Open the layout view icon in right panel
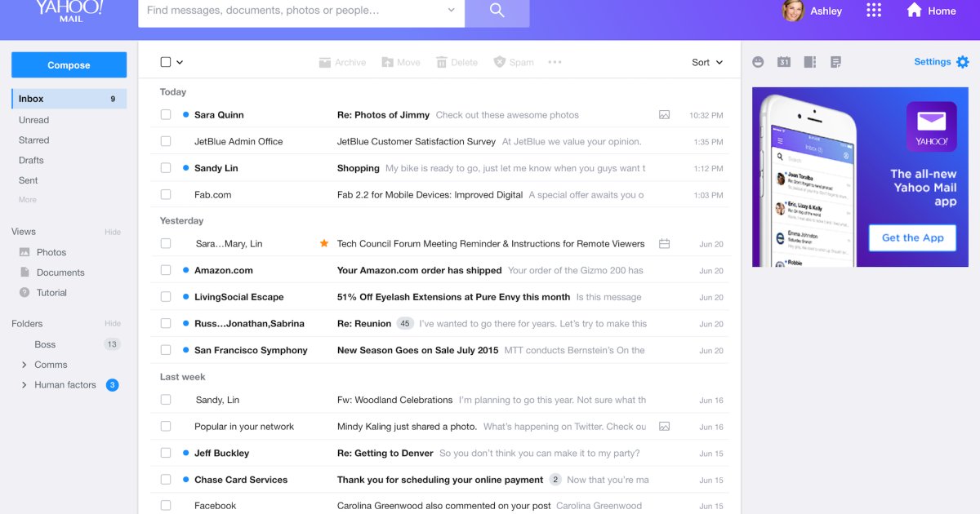Screen dimensions: 980x514 point(810,62)
